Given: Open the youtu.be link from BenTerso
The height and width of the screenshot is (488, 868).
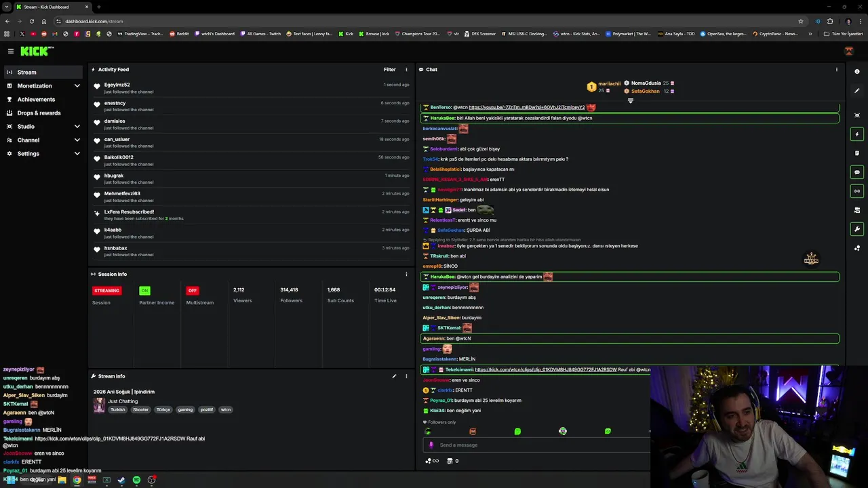Looking at the screenshot, I should point(526,107).
